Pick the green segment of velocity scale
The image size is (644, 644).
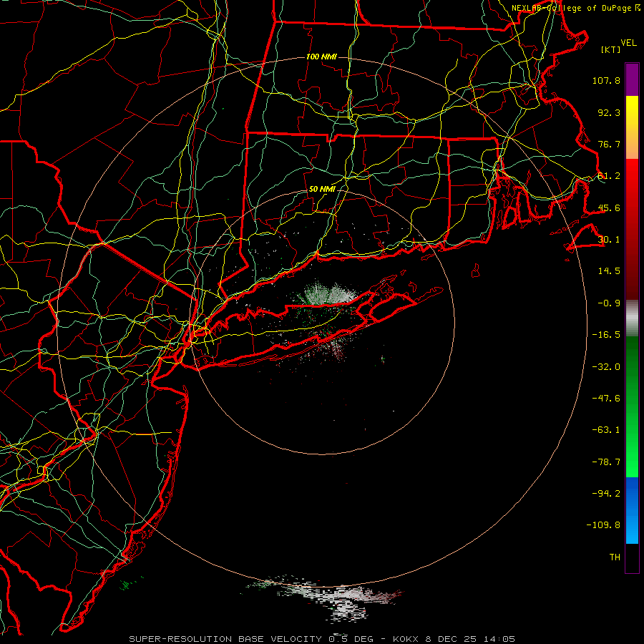(632, 406)
